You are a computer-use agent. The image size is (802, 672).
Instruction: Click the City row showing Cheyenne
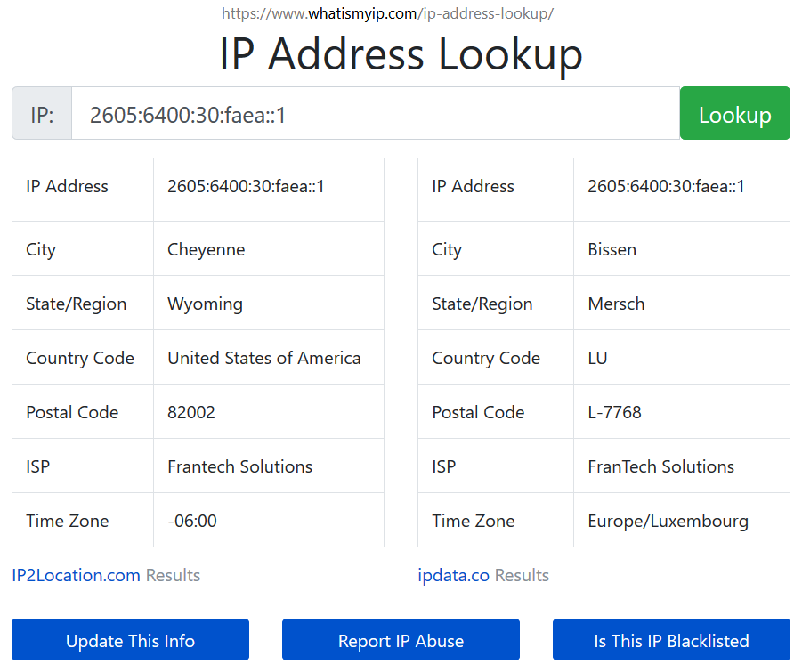coord(206,249)
